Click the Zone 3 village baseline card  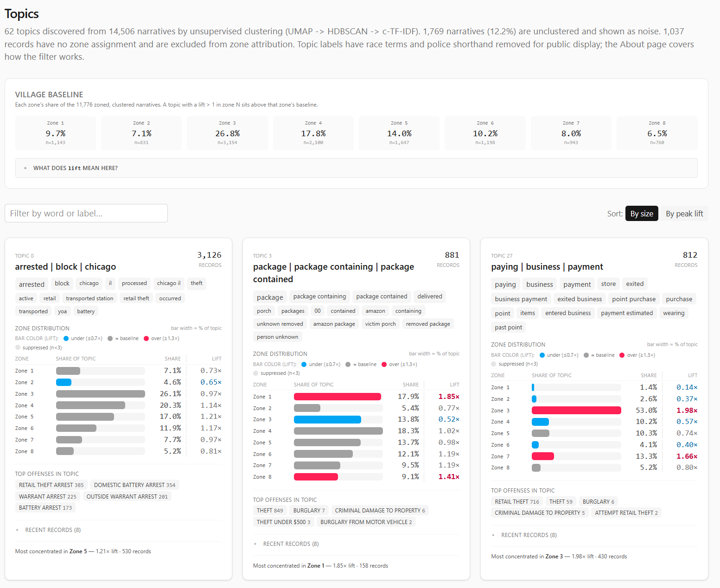point(227,133)
